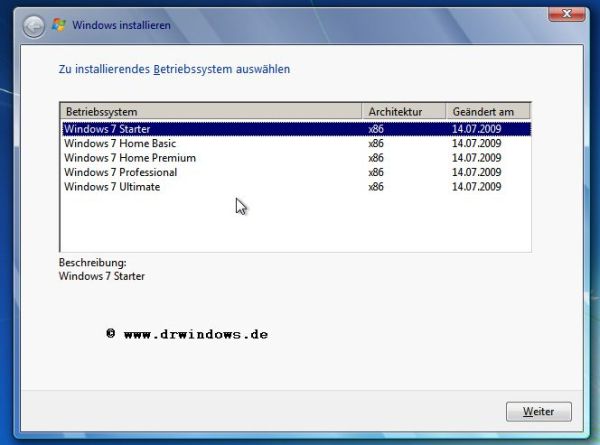Select Windows 7 Ultimate

click(296, 187)
